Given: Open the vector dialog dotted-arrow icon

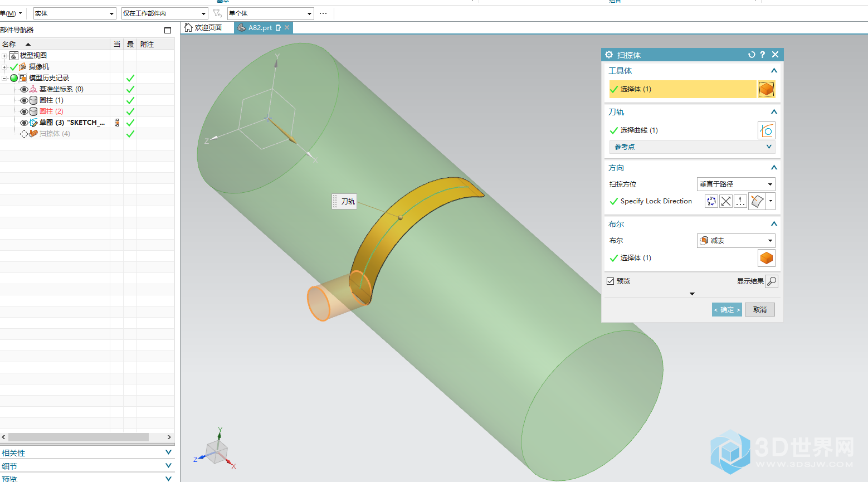Looking at the screenshot, I should pyautogui.click(x=740, y=201).
